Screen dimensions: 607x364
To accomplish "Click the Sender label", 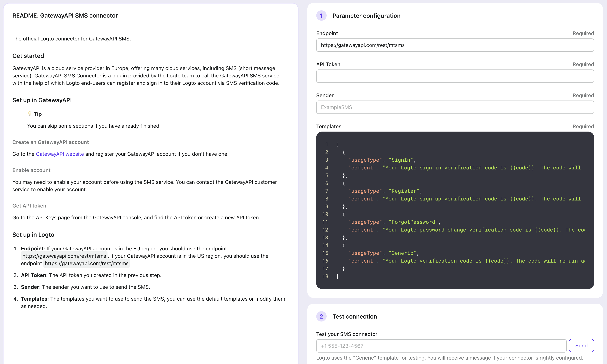I will click(x=325, y=95).
